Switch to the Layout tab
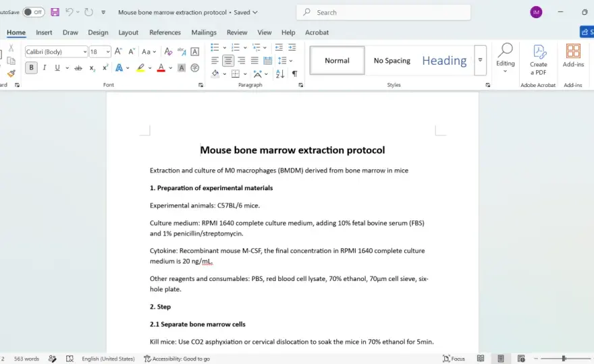The height and width of the screenshot is (364, 594). tap(128, 32)
